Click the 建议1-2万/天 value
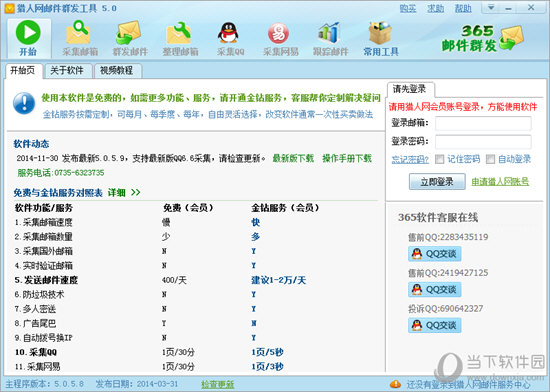The height and width of the screenshot is (392, 550). 279,280
